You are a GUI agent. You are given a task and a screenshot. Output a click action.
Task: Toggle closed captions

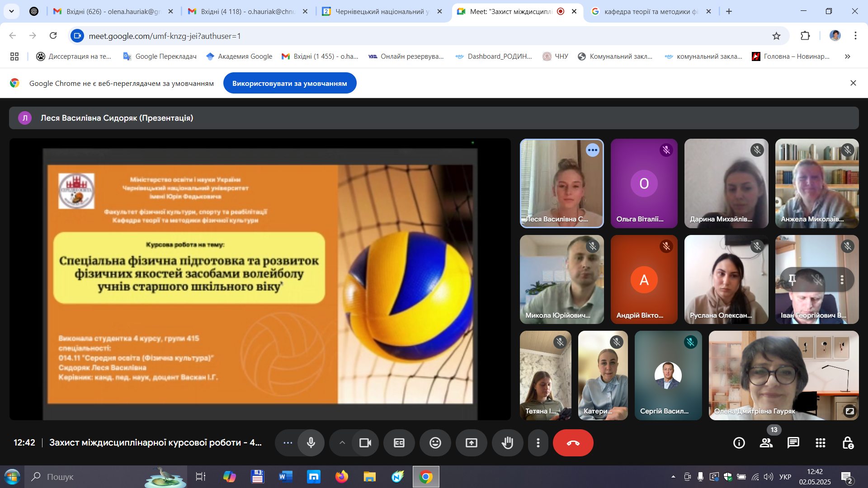[x=399, y=443]
